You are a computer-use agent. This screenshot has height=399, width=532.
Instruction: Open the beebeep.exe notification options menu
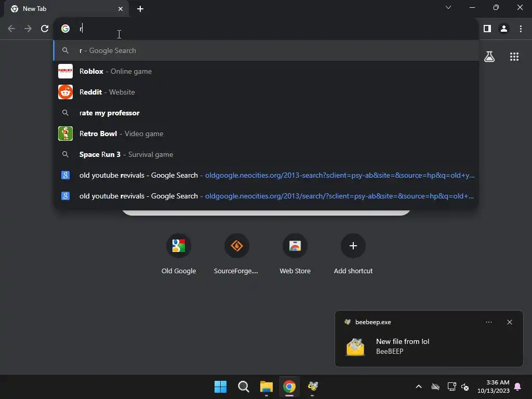pyautogui.click(x=488, y=322)
